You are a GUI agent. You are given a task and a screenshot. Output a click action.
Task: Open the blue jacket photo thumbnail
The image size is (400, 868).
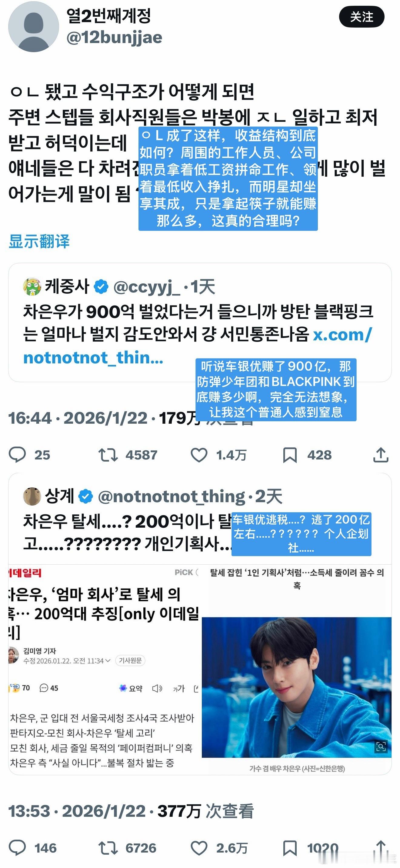[x=297, y=687]
